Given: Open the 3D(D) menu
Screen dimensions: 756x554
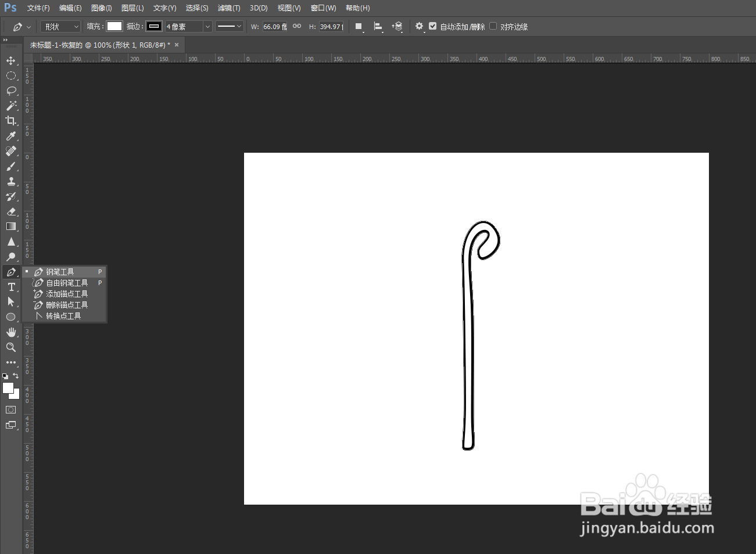Looking at the screenshot, I should tap(259, 8).
